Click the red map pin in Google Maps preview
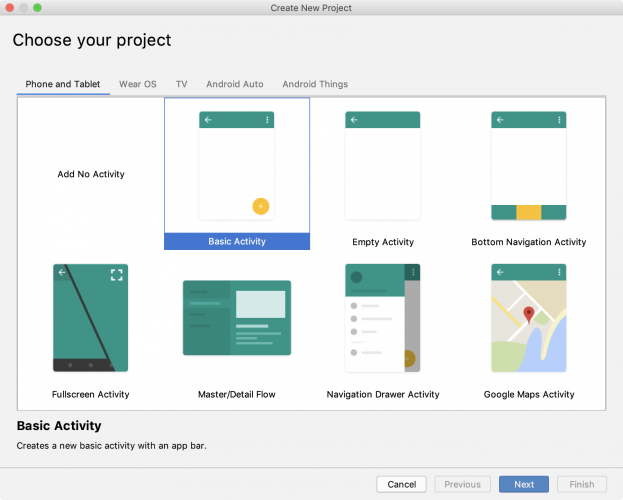623x500 pixels. (x=528, y=315)
